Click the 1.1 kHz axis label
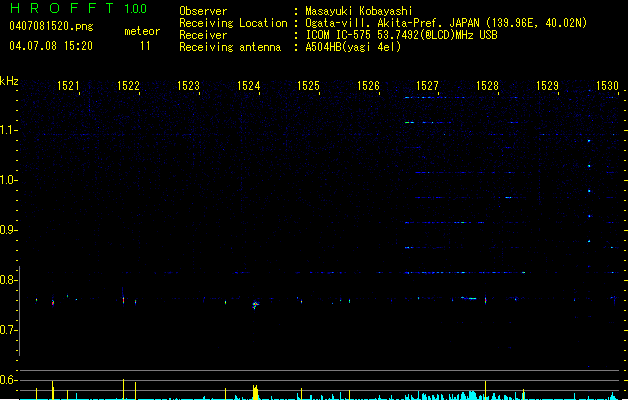 pyautogui.click(x=8, y=130)
